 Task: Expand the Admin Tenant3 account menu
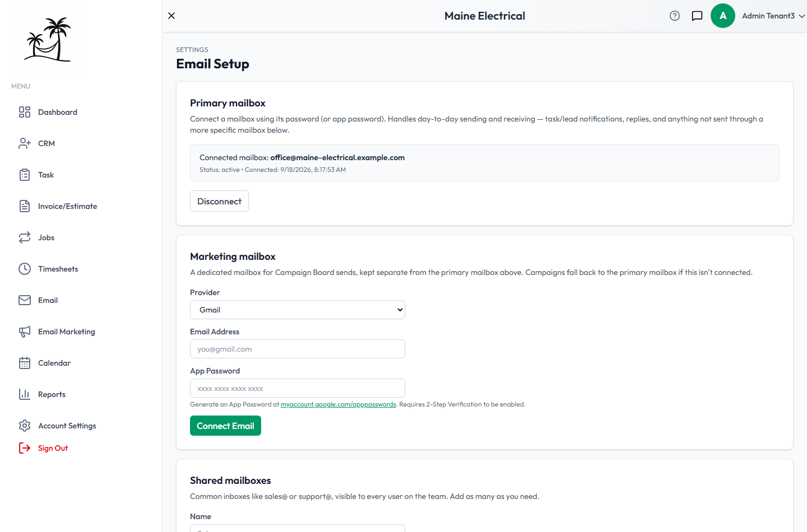coord(773,16)
